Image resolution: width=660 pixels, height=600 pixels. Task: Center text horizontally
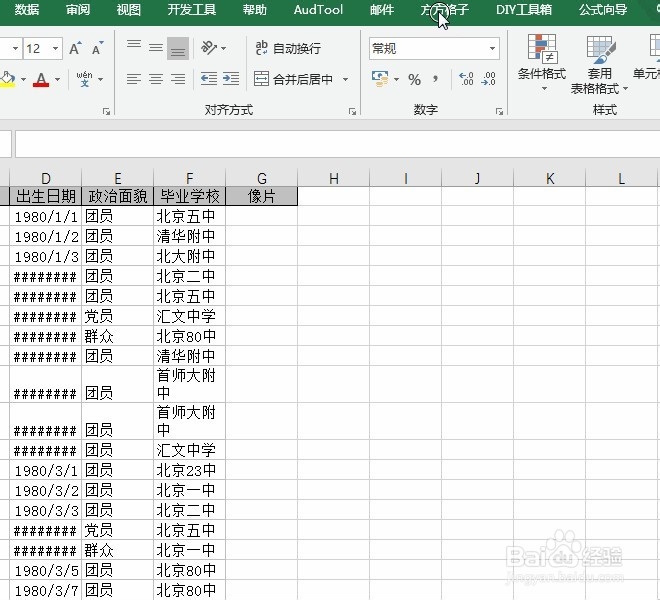point(156,79)
